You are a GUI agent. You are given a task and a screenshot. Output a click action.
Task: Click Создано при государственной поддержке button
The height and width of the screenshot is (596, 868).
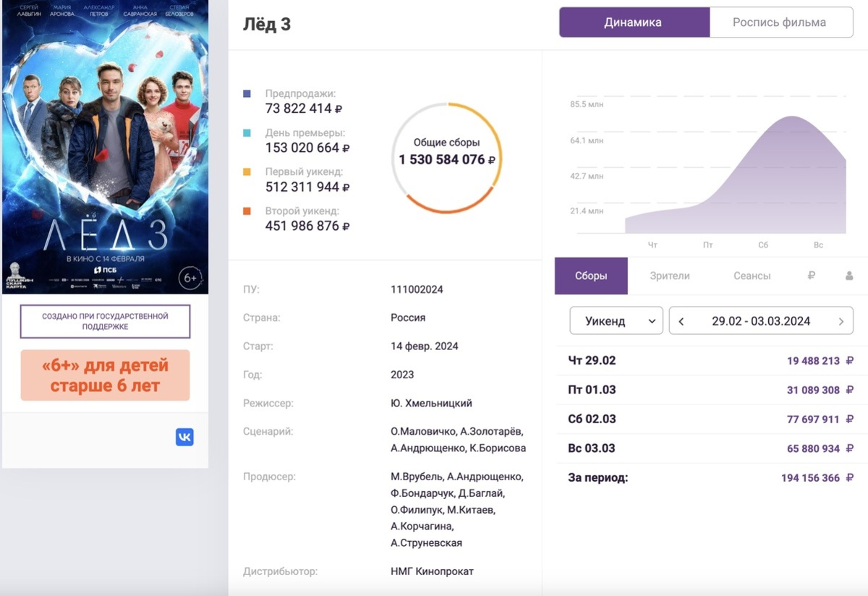pyautogui.click(x=105, y=321)
